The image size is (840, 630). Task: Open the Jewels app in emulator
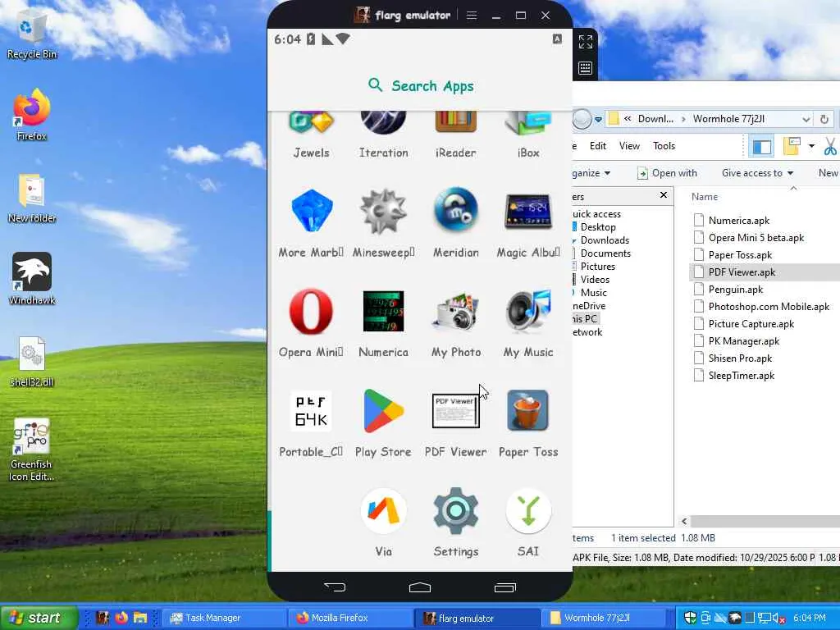311,134
